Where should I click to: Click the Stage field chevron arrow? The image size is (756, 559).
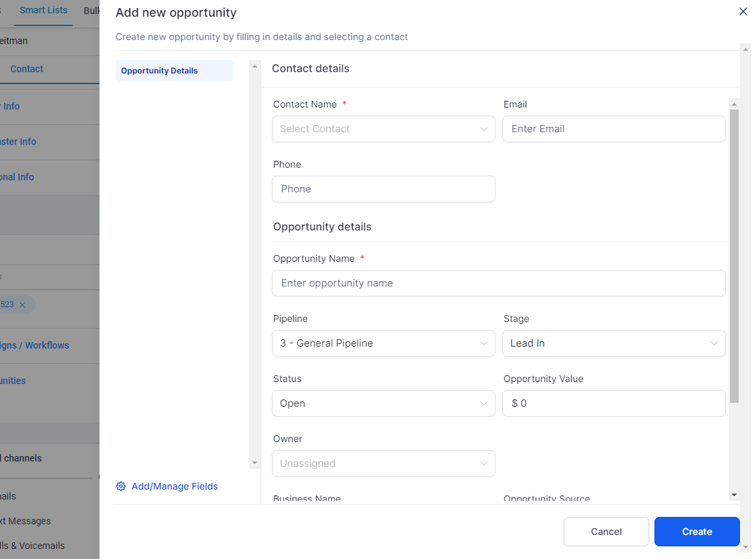pos(714,343)
